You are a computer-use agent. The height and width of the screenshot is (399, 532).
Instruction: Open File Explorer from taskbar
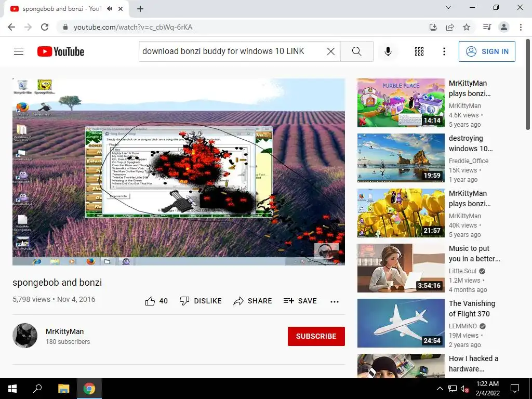click(x=63, y=389)
